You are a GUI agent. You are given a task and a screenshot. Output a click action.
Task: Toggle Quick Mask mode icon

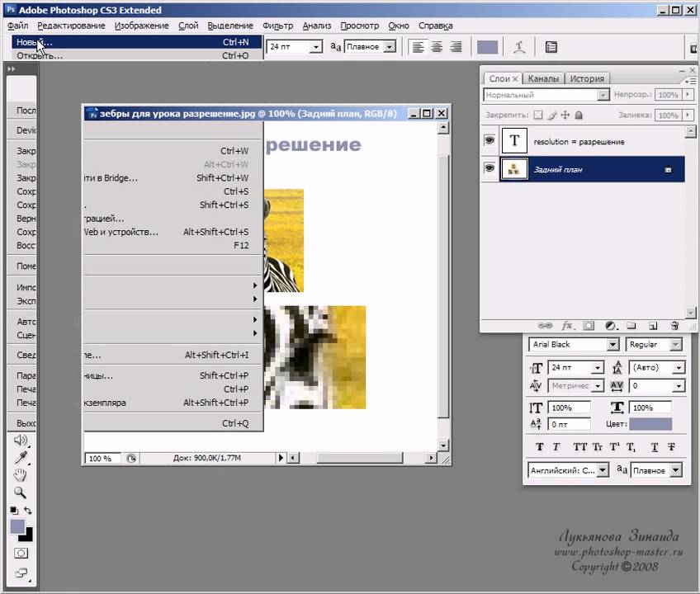point(21,554)
